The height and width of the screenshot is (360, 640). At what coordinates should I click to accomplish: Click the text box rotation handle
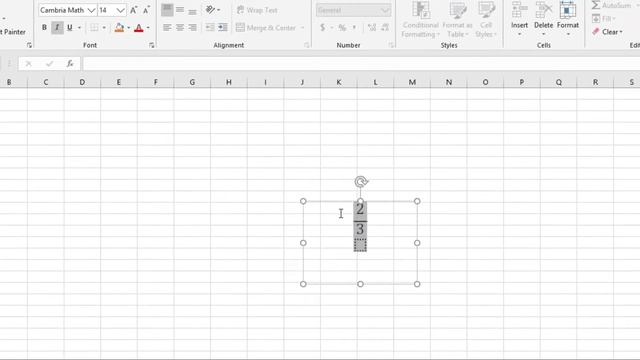(361, 182)
